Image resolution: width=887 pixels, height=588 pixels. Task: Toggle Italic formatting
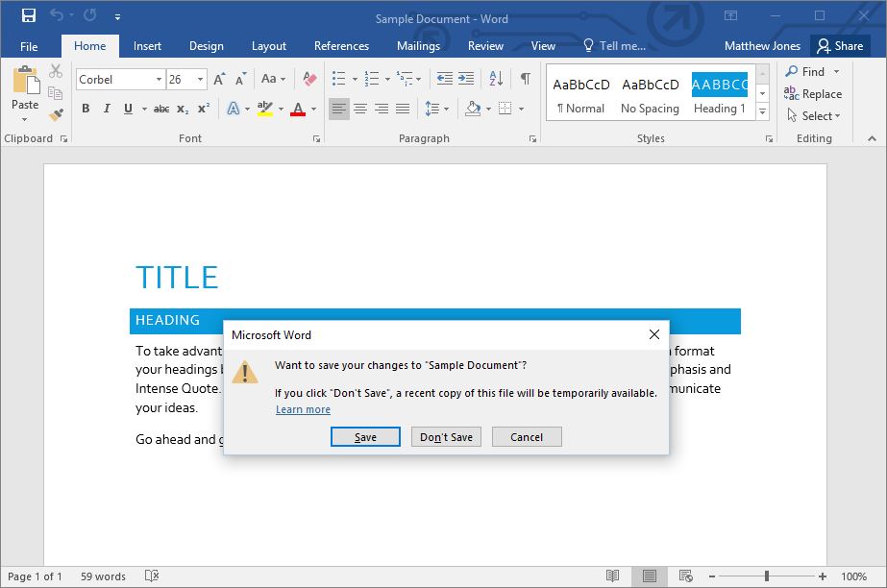107,109
